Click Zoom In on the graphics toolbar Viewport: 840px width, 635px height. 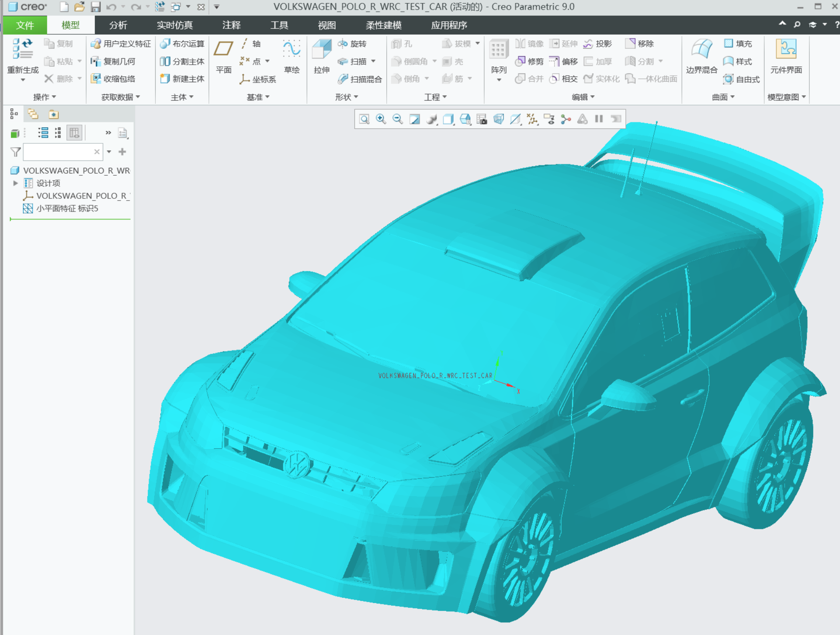381,119
